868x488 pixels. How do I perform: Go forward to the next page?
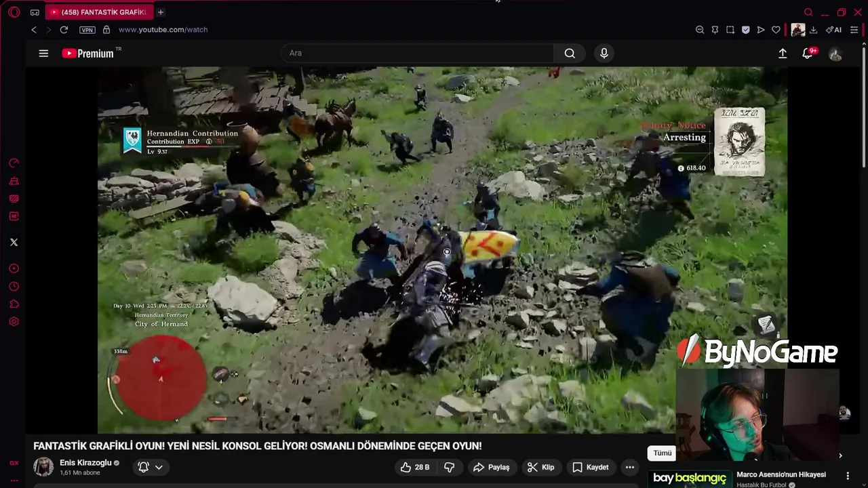coord(48,30)
